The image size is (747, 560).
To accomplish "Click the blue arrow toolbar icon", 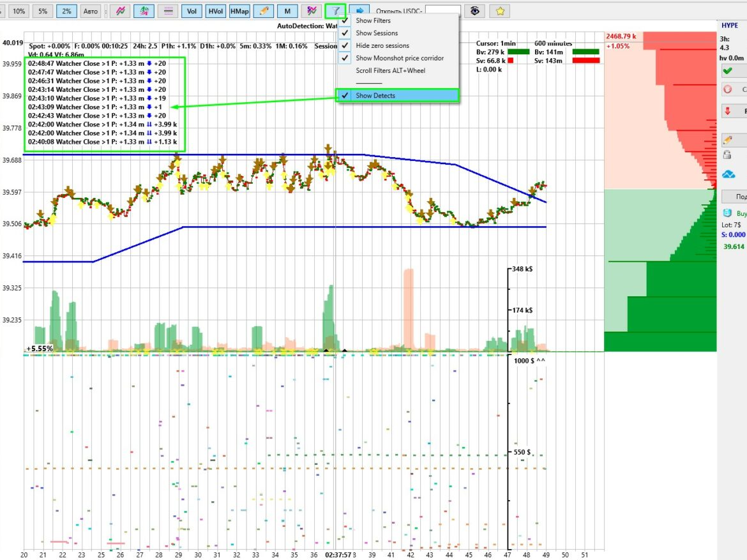I will tap(359, 11).
